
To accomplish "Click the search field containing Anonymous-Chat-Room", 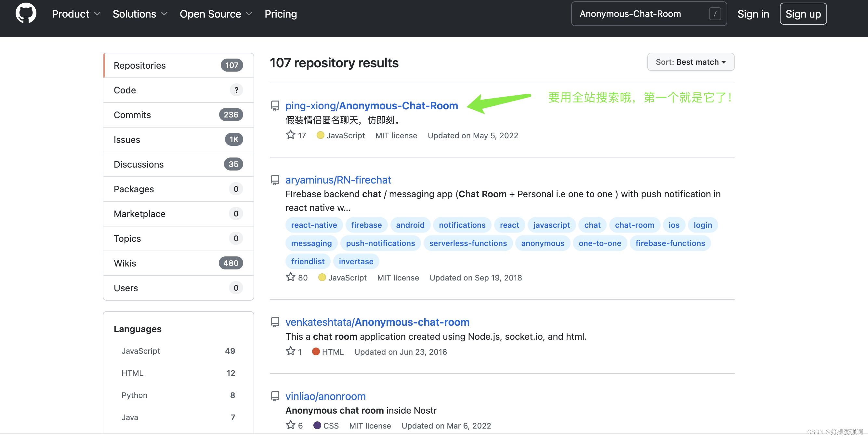I will pos(649,14).
